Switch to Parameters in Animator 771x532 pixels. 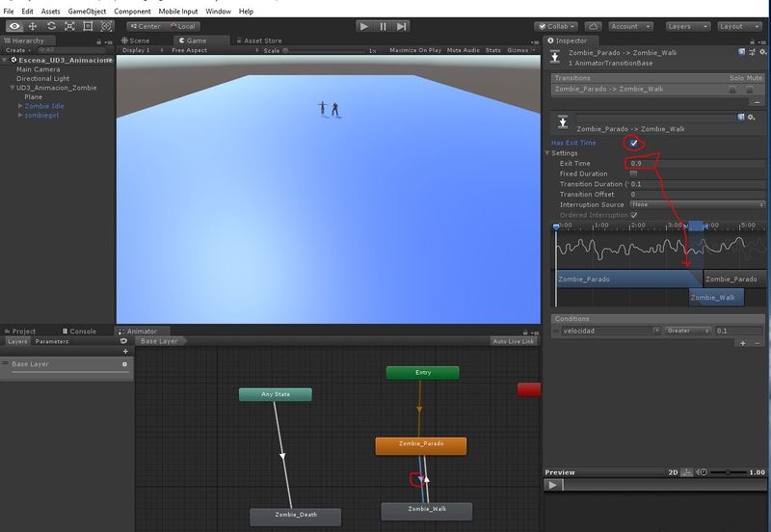point(52,341)
